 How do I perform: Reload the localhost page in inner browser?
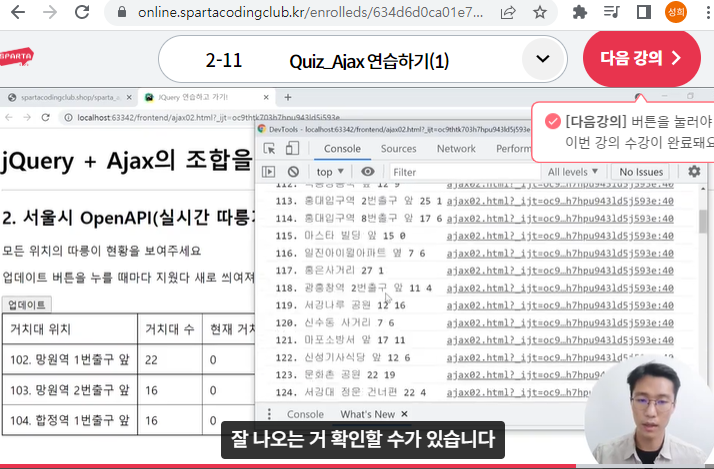[45, 117]
